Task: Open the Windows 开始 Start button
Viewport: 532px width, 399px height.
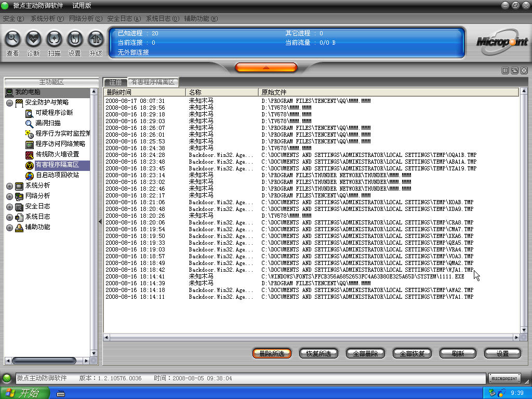Action: click(22, 393)
